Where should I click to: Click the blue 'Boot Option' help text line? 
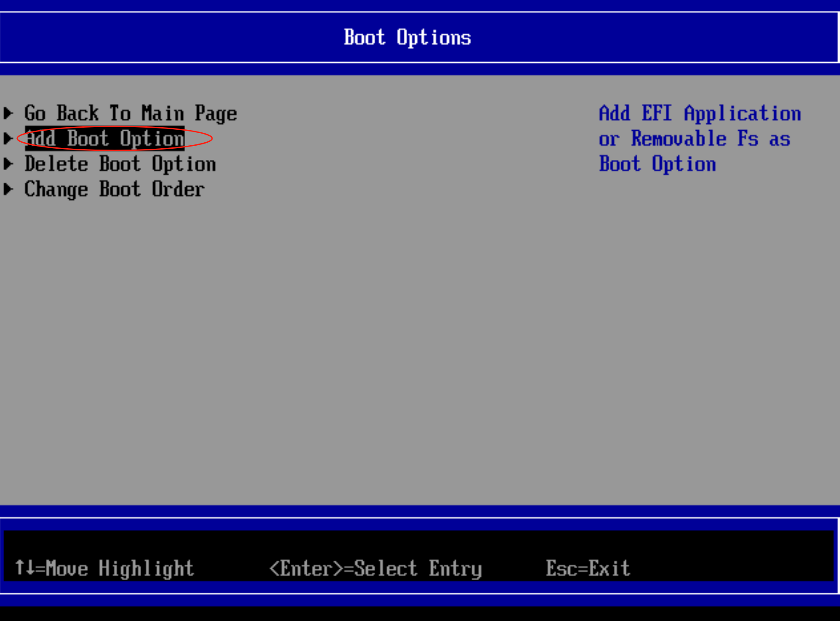[657, 164]
